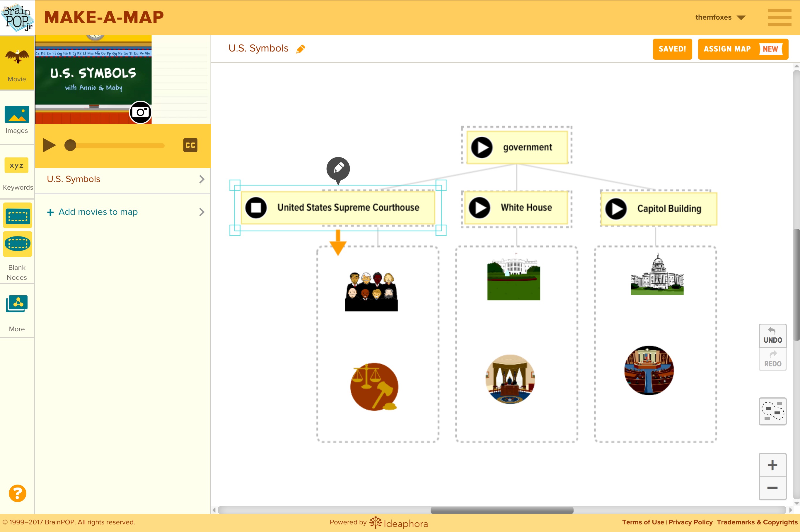Click the movie progress slider knob
This screenshot has width=800, height=532.
(70, 145)
